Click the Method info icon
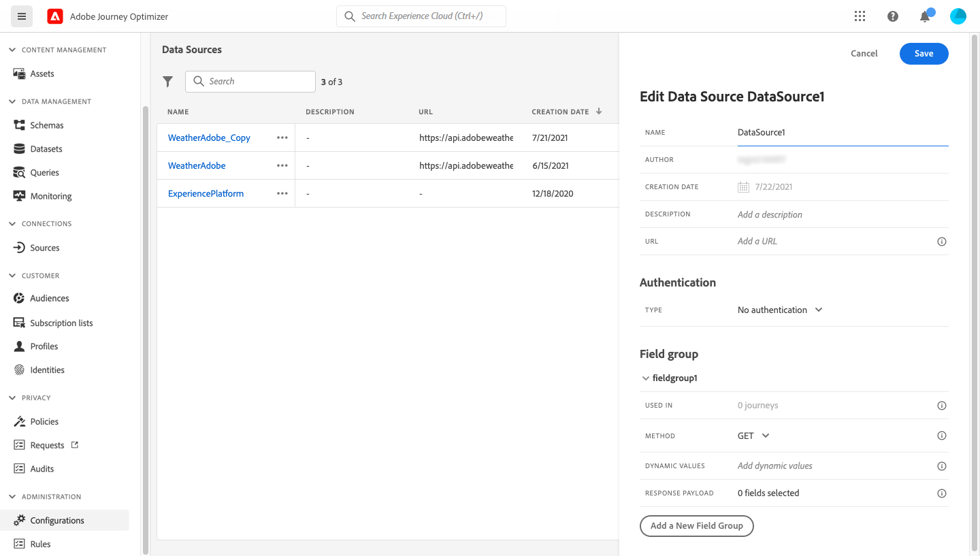980x556 pixels. pyautogui.click(x=942, y=436)
